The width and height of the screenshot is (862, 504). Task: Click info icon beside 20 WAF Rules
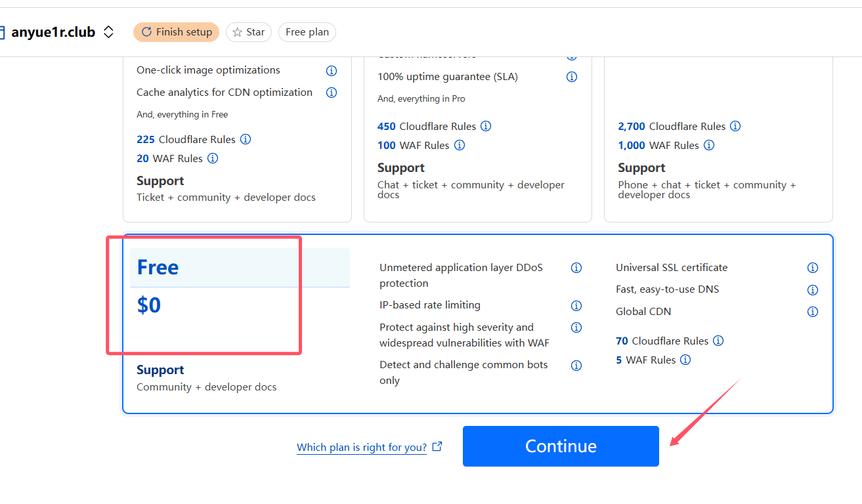213,158
